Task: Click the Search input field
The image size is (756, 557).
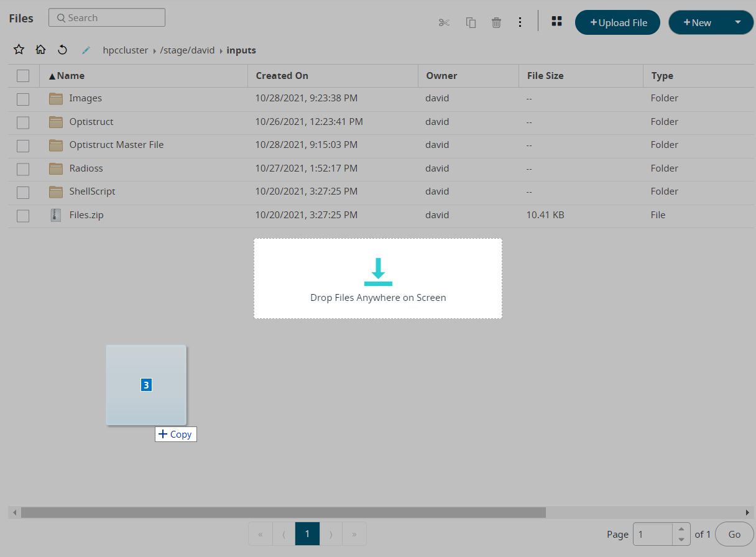Action: point(107,17)
